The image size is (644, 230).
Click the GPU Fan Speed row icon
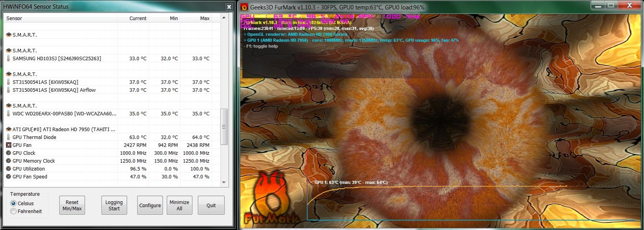9,176
